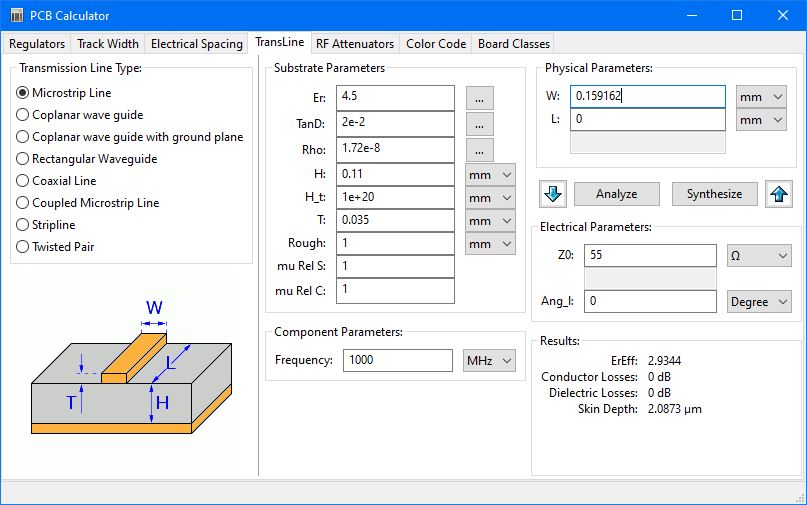Open the Z0 unit Ω dropdown
Viewport: 807px width, 505px height.
[758, 256]
